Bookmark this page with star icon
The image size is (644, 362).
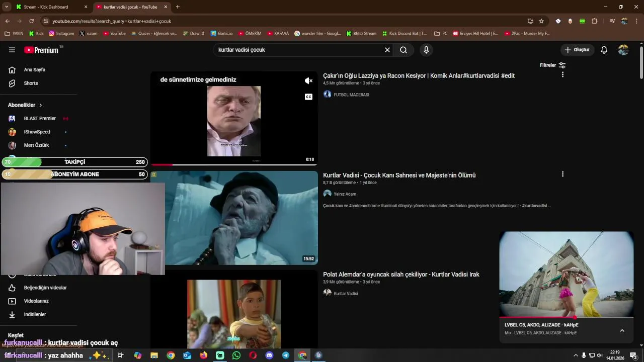(541, 21)
